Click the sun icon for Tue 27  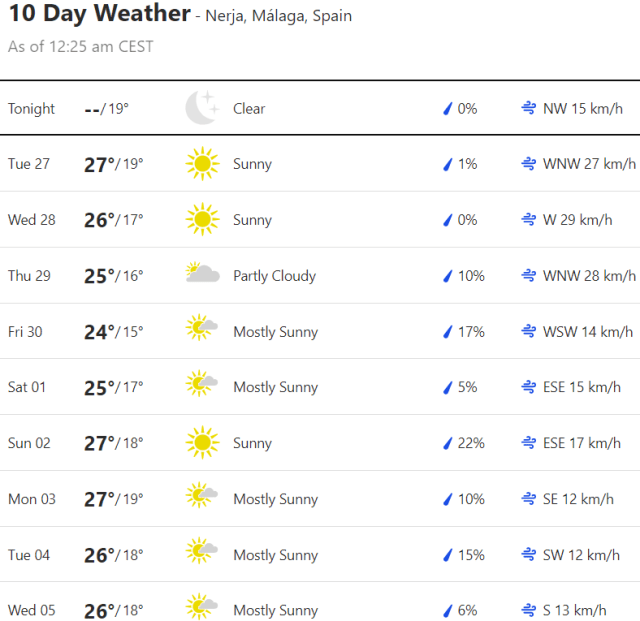pos(201,164)
